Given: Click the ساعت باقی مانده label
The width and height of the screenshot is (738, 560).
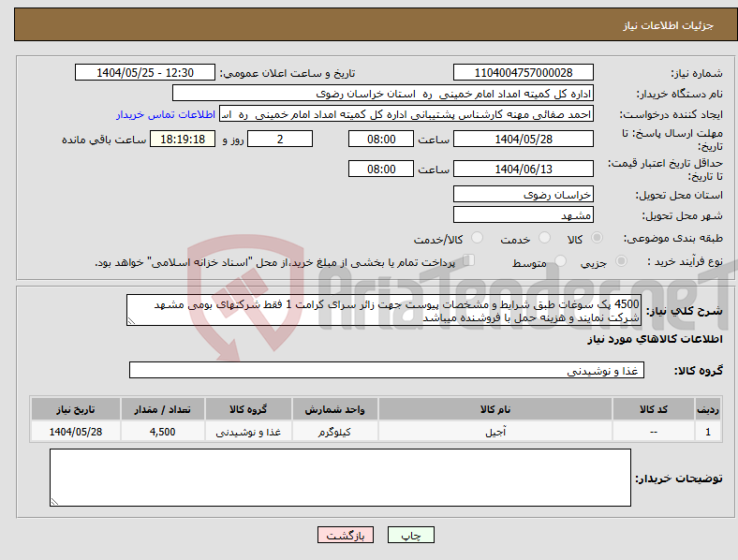Looking at the screenshot, I should (x=104, y=140).
